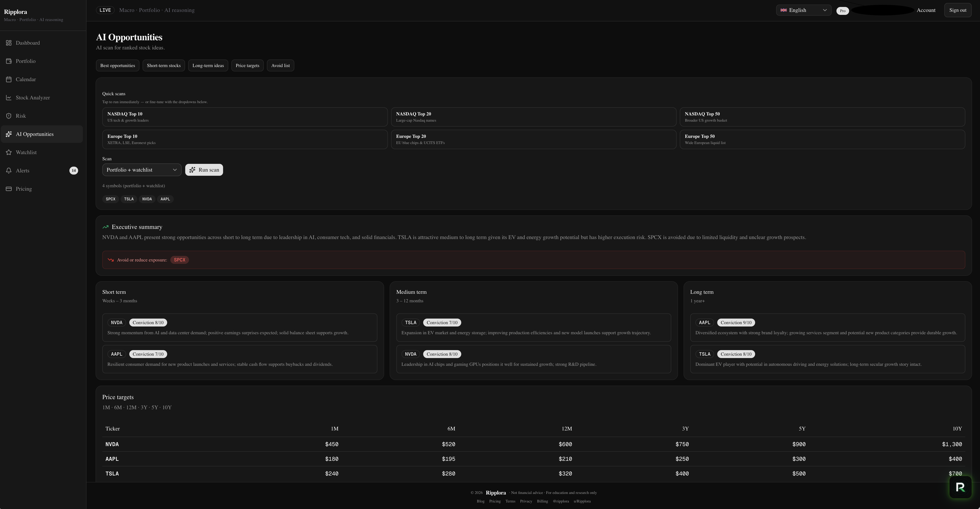Click the @ripplora link in footer
Screen dimensions: 980x509
(x=561, y=501)
